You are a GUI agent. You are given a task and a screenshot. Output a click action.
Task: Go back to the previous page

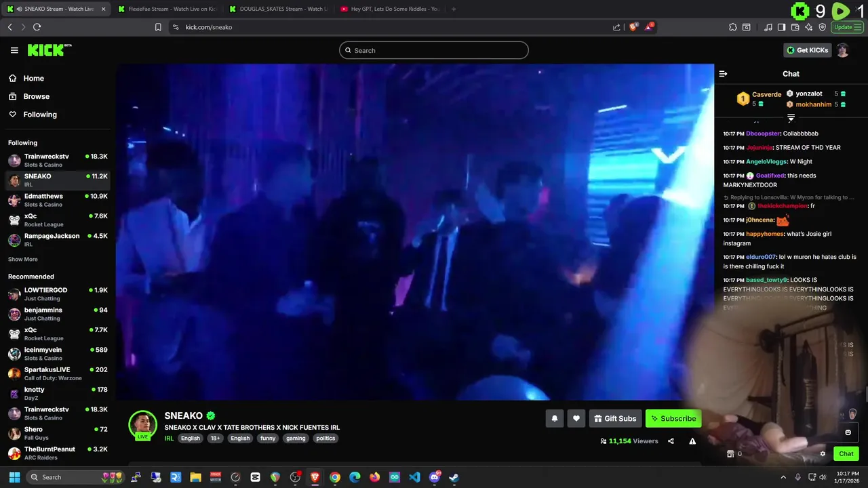(9, 27)
